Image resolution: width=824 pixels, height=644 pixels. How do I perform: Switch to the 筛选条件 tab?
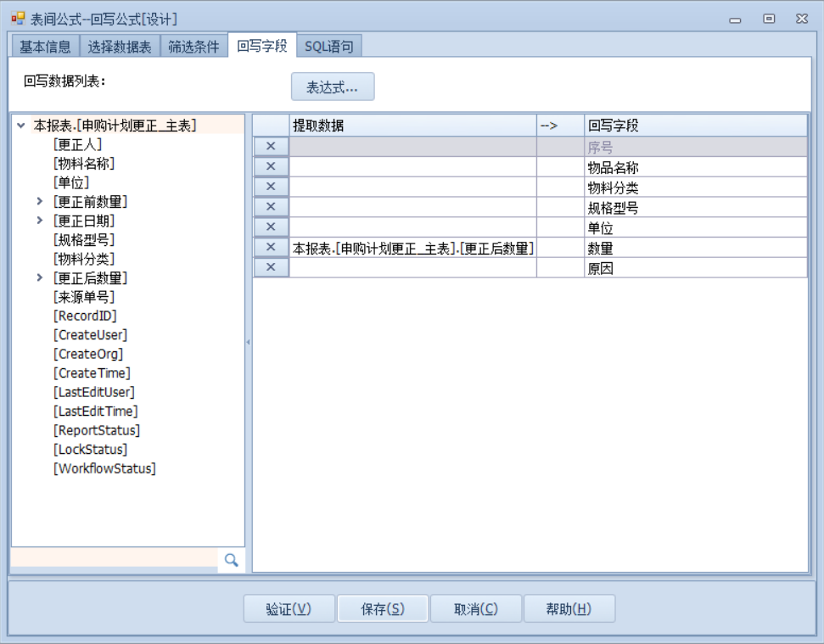(x=193, y=47)
